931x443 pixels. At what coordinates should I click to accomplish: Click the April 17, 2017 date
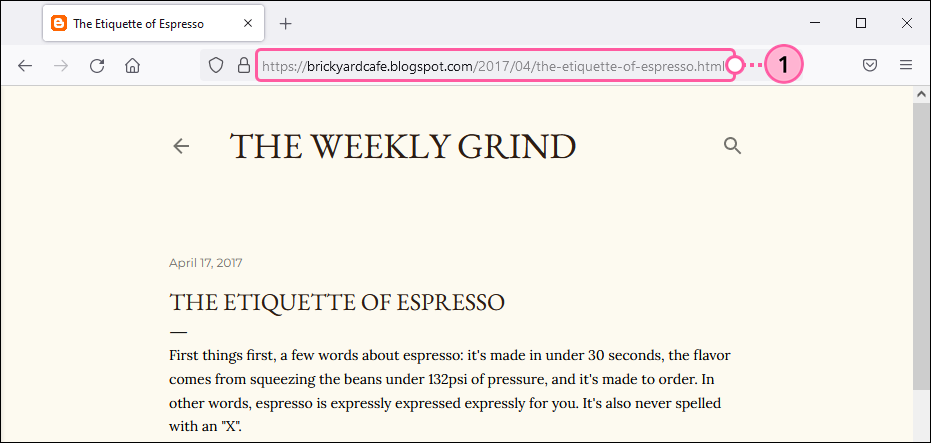[205, 263]
